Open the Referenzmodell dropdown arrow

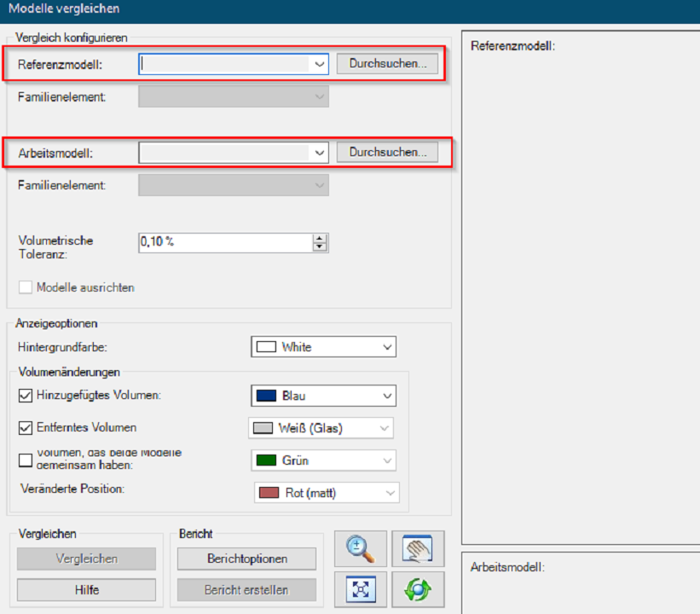pos(319,64)
